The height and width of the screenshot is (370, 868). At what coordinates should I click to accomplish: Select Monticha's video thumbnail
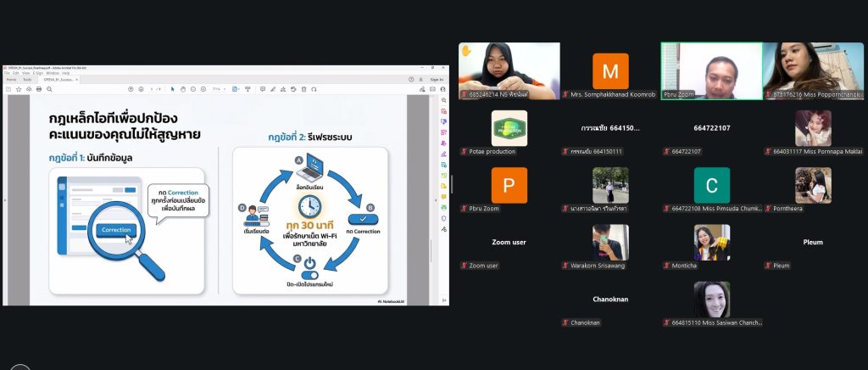point(712,242)
